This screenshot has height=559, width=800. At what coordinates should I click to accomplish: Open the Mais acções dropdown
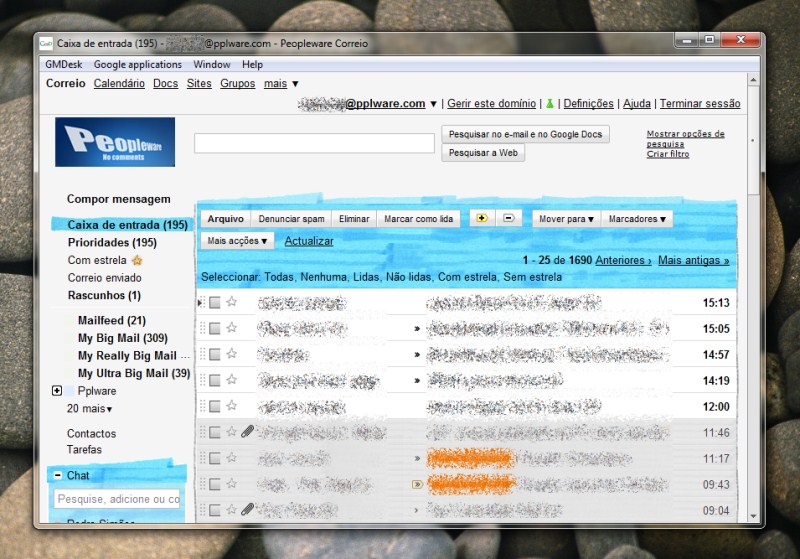click(x=237, y=241)
